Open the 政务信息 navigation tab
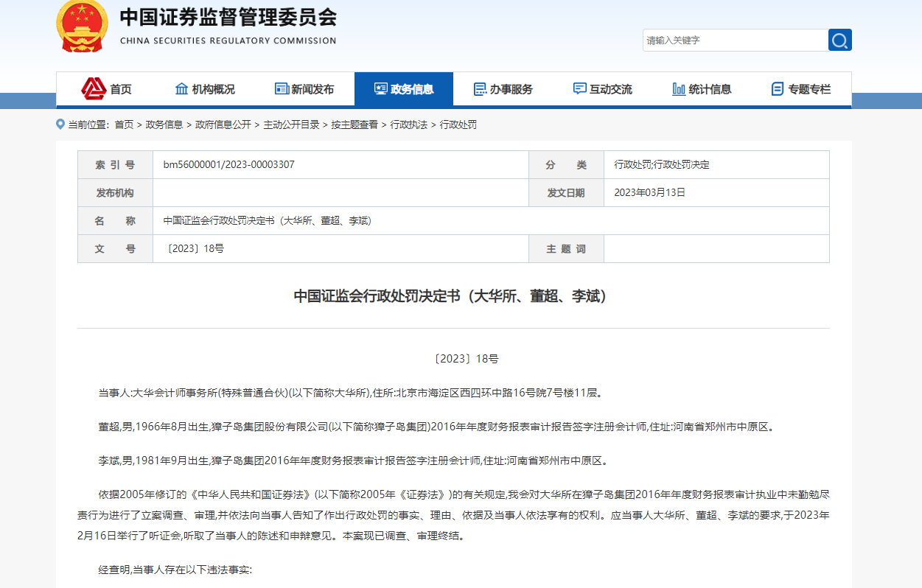Screen dimensions: 922x588 (404, 89)
